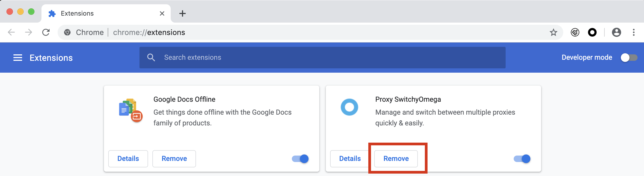The width and height of the screenshot is (644, 176).
Task: Remove the Proxy SwitchyOmega extension
Action: coord(396,159)
